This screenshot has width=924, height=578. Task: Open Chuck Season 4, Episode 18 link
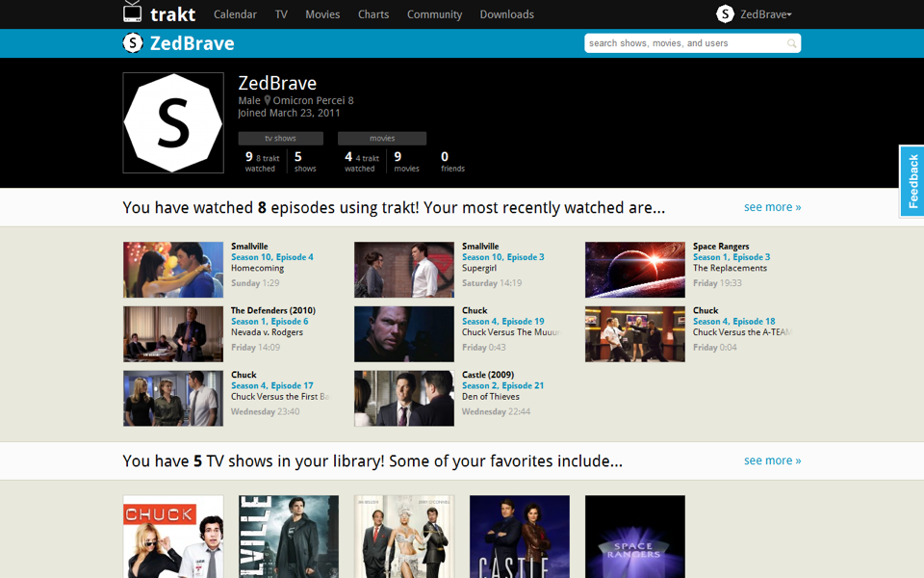click(x=734, y=322)
